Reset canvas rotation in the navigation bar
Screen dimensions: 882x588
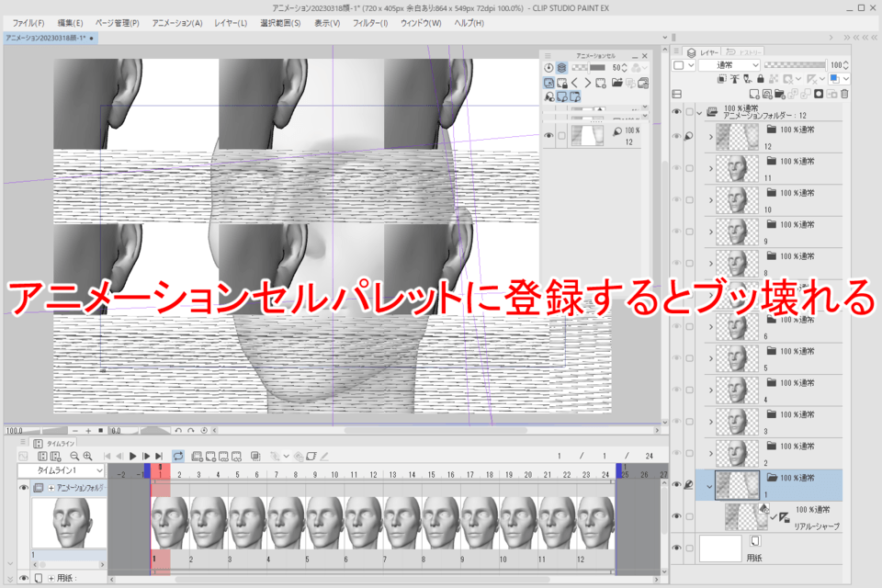point(204,431)
